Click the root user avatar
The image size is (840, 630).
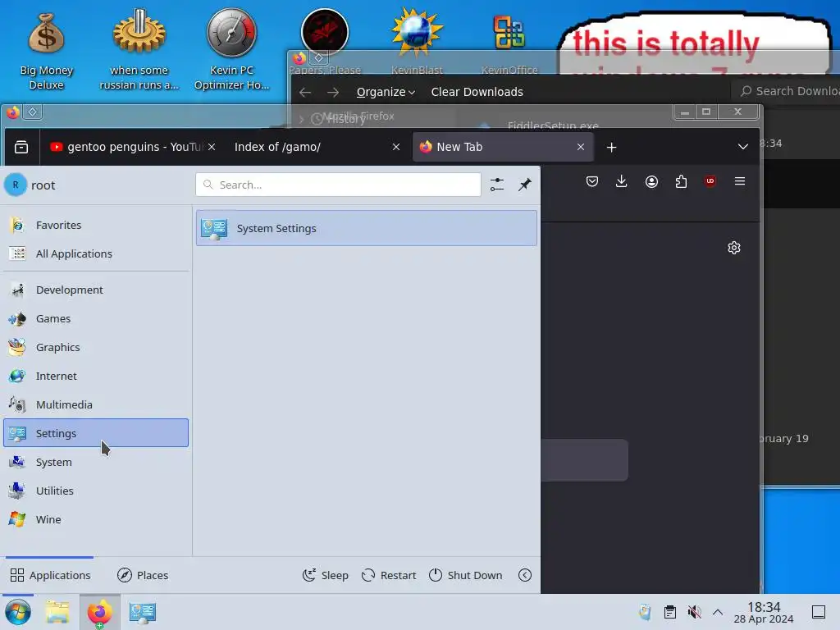tap(16, 185)
